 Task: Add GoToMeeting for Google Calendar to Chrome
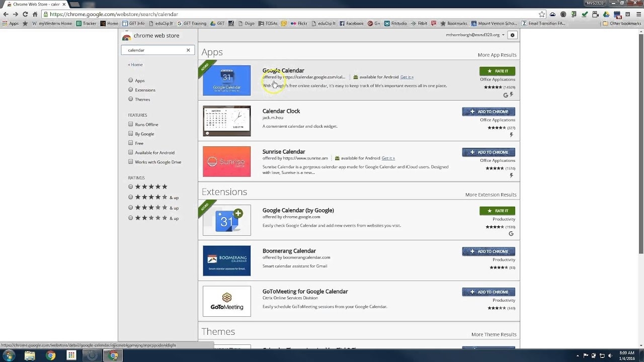pyautogui.click(x=489, y=292)
